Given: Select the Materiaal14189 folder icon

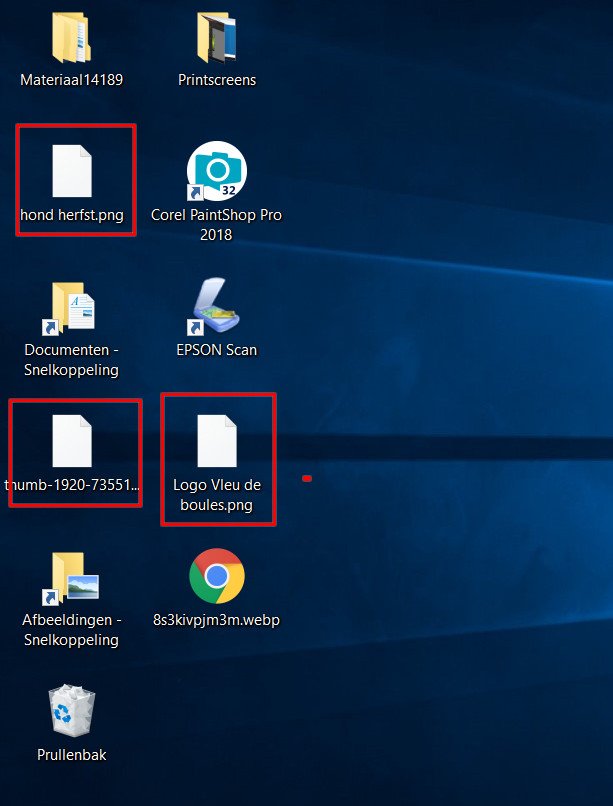Looking at the screenshot, I should [71, 37].
